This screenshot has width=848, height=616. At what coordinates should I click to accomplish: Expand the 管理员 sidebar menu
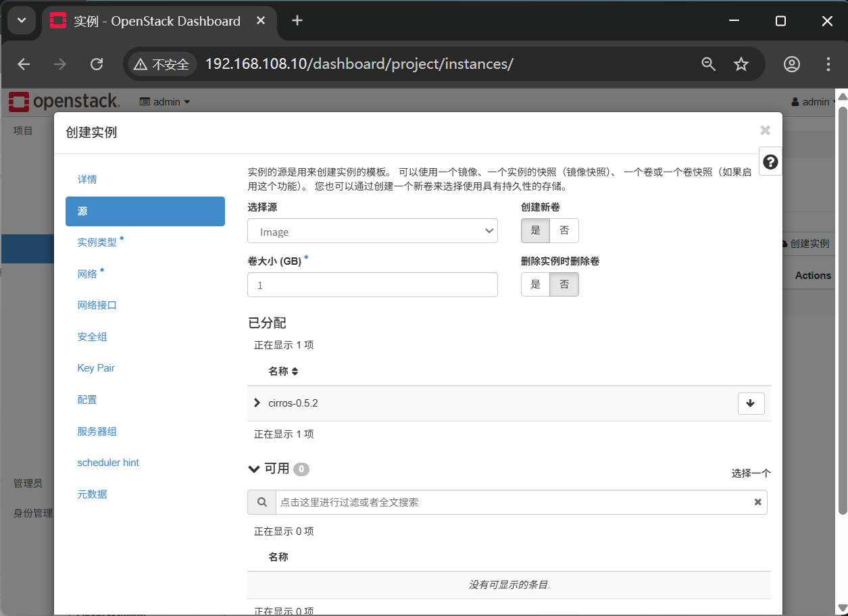[28, 484]
